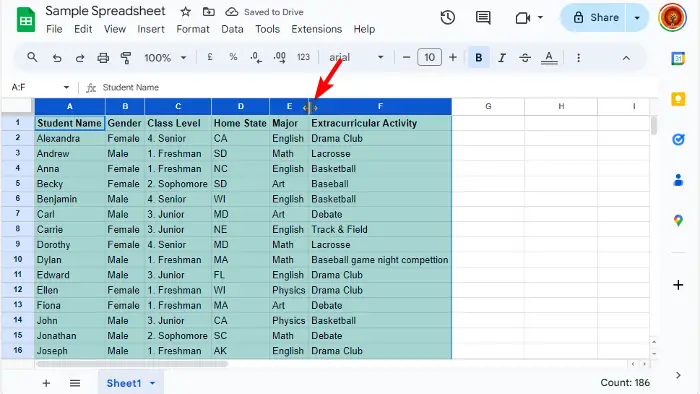Image resolution: width=700 pixels, height=394 pixels.
Task: Open Google Tasks side panel
Action: (x=678, y=139)
